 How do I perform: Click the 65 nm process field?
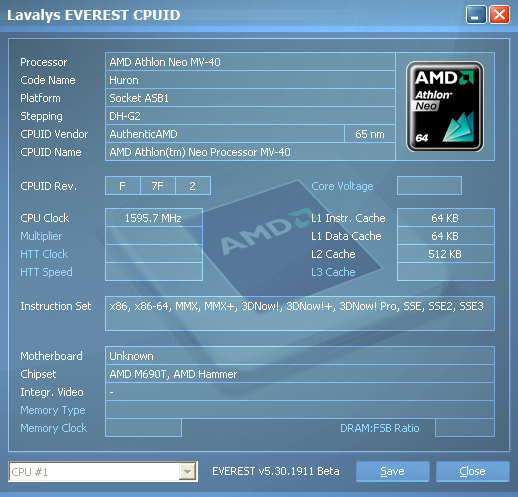pos(370,134)
